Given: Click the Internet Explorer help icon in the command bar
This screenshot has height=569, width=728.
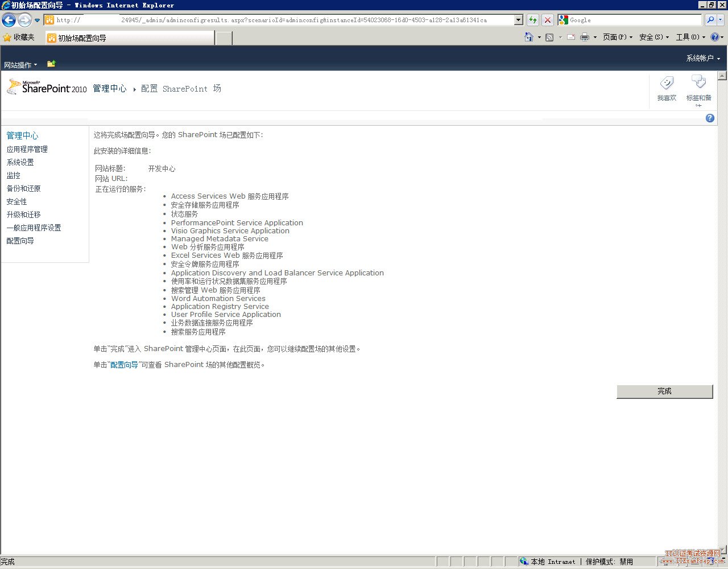Looking at the screenshot, I should pos(715,37).
